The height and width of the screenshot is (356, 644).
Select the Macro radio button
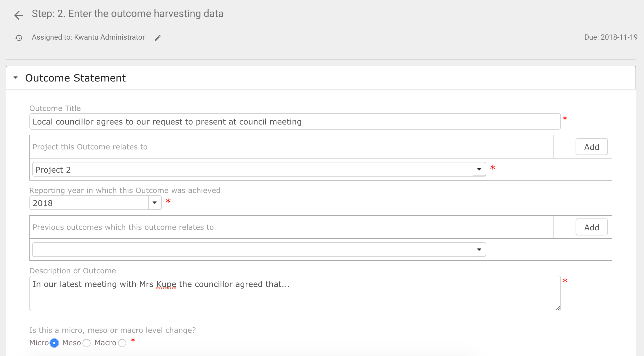tap(122, 343)
